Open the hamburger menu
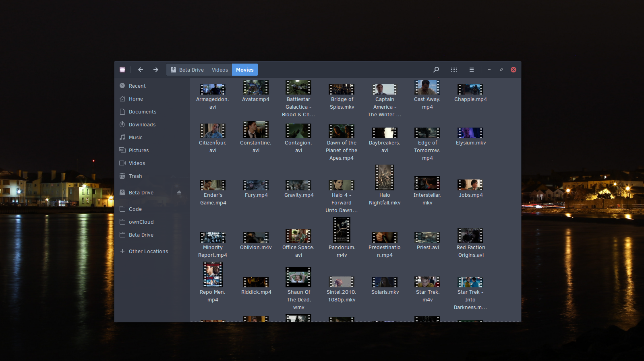Image resolution: width=644 pixels, height=361 pixels. coord(471,70)
